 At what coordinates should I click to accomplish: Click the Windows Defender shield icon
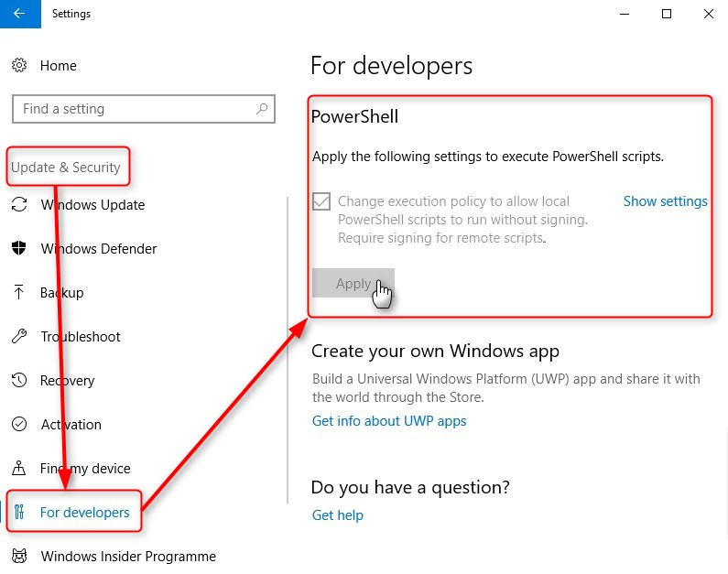point(19,248)
